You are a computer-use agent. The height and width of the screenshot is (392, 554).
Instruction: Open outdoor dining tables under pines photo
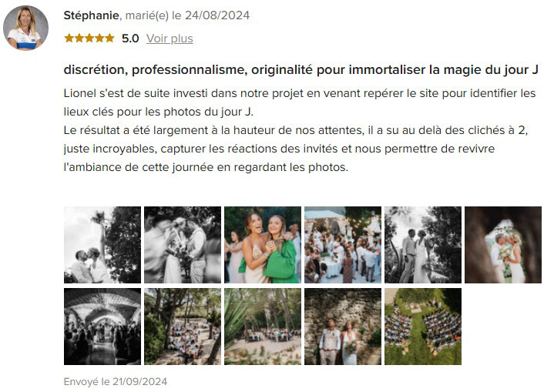[183, 327]
